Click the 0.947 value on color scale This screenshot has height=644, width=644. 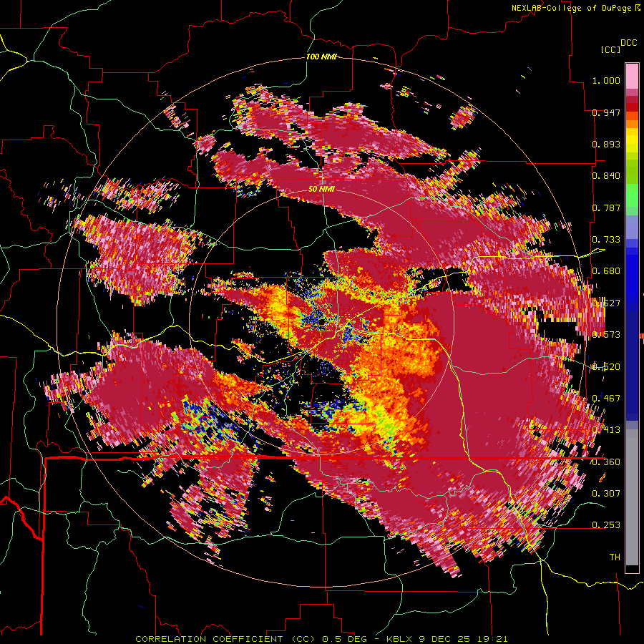606,112
